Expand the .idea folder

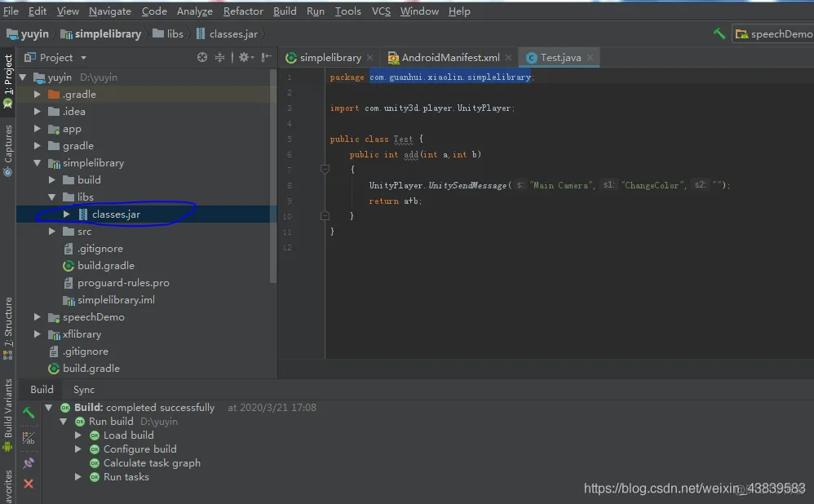click(x=38, y=112)
